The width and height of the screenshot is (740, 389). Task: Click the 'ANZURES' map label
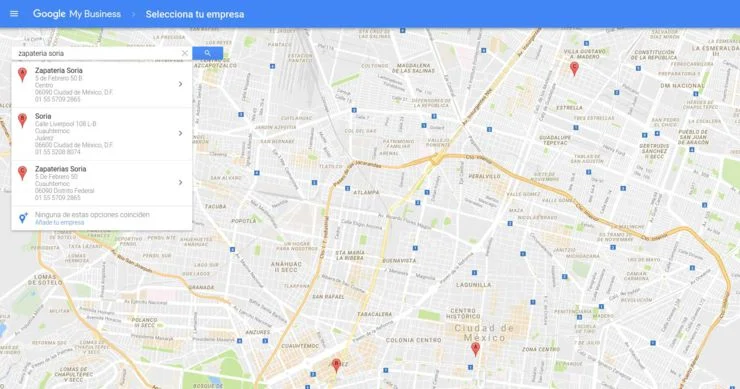pos(258,332)
